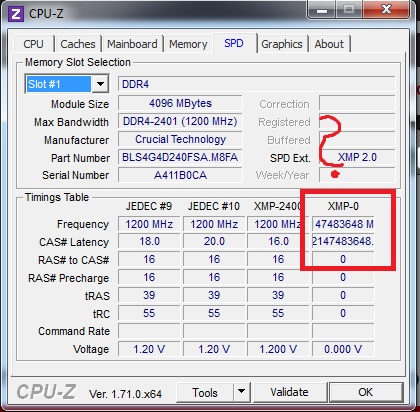
Task: Click the XMP-0 CAS value 2147483648
Action: pos(343,241)
